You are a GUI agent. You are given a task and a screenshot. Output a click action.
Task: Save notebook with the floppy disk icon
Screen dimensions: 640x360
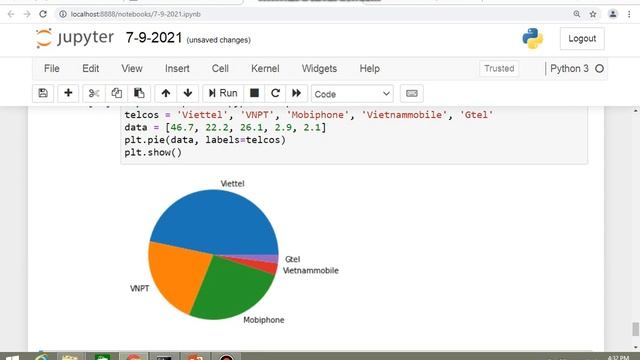point(43,93)
